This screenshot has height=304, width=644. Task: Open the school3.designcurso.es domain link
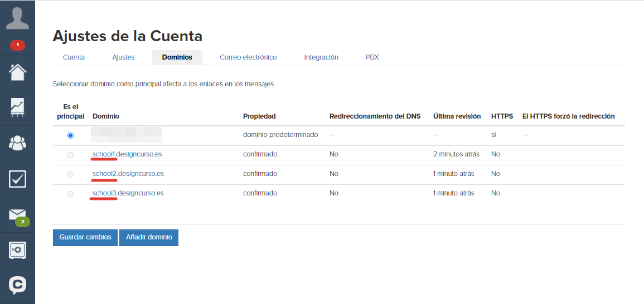click(128, 193)
